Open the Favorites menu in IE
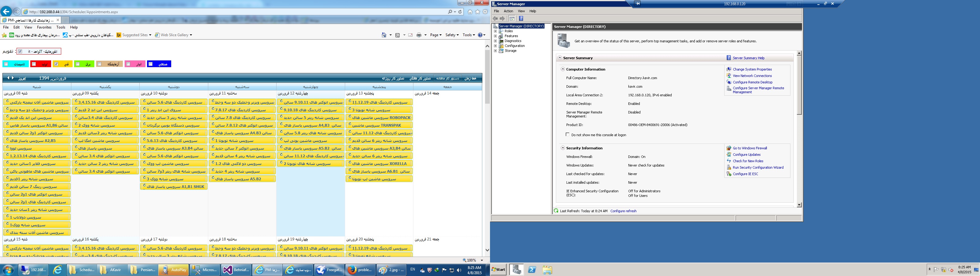 (44, 28)
